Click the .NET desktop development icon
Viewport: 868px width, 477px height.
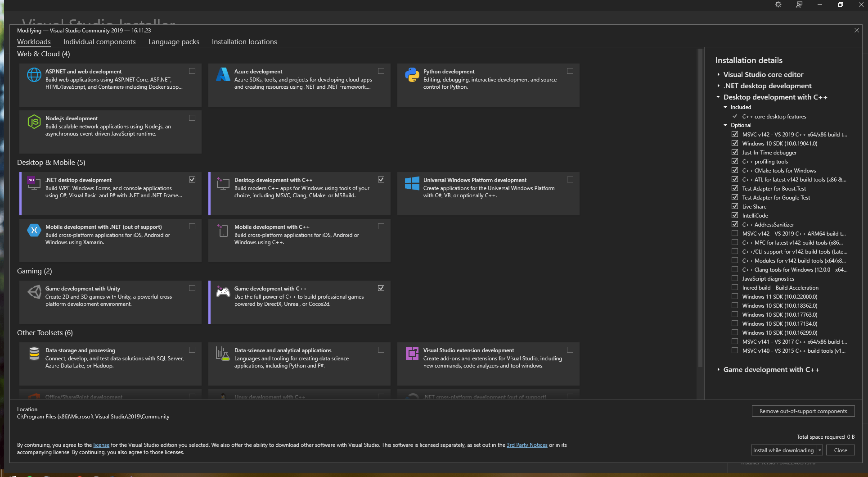pos(34,183)
